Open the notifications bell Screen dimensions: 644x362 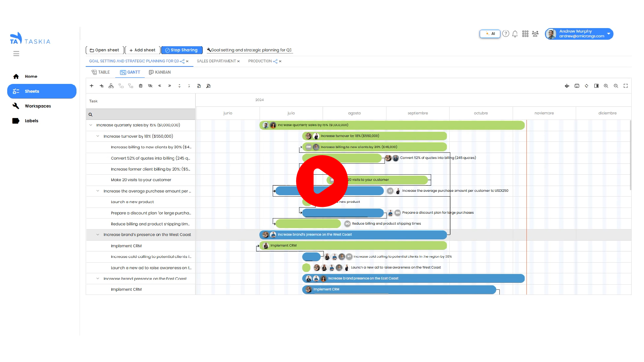(515, 34)
